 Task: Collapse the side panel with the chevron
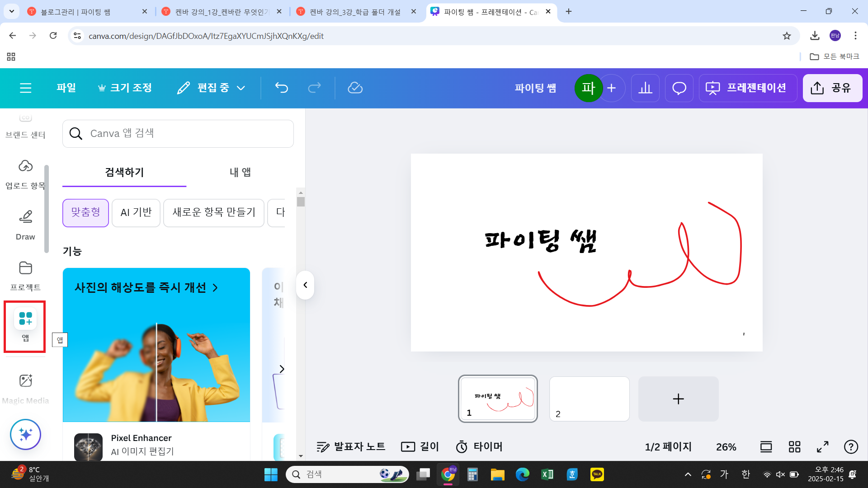(305, 285)
